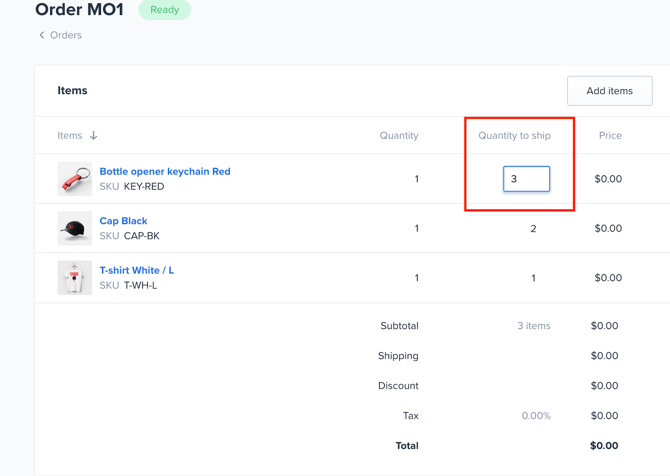Image resolution: width=670 pixels, height=476 pixels.
Task: Open the Cap Black product image
Action: point(75,229)
